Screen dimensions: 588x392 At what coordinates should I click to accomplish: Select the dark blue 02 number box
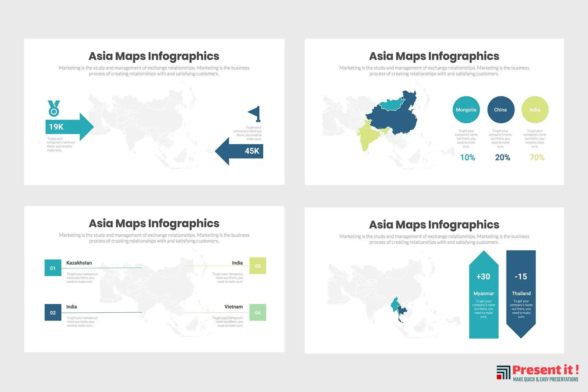[x=53, y=312]
